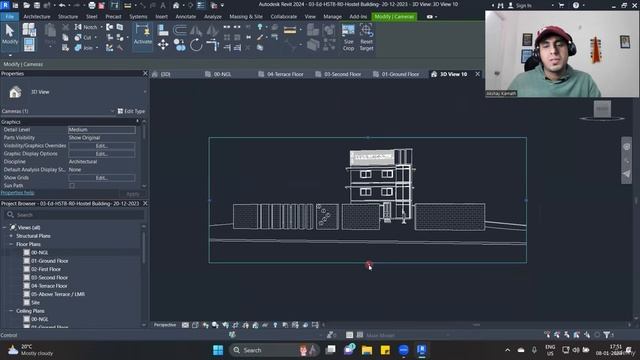Screen dimensions: 640x360
Task: Select the Site floor plan item
Action: 36,302
